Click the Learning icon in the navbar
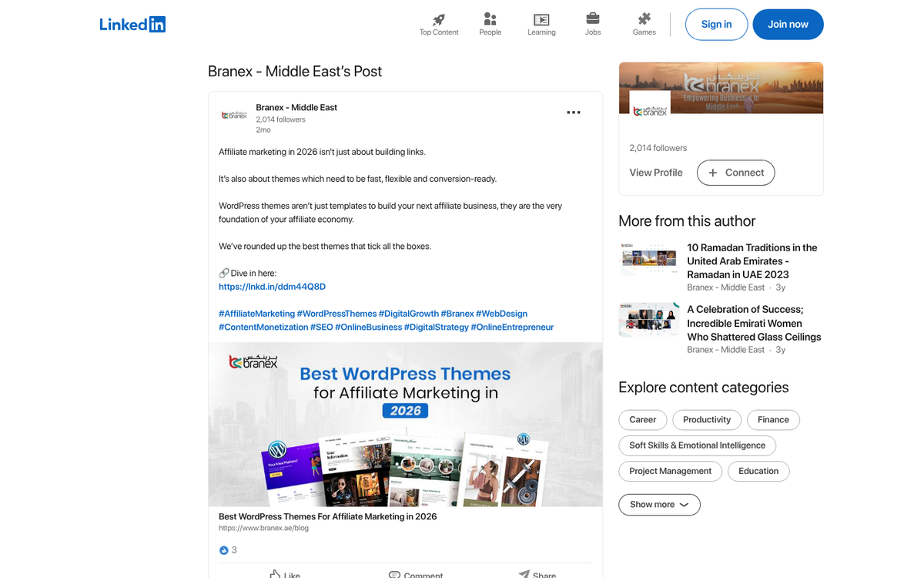The image size is (924, 578). coord(541,20)
